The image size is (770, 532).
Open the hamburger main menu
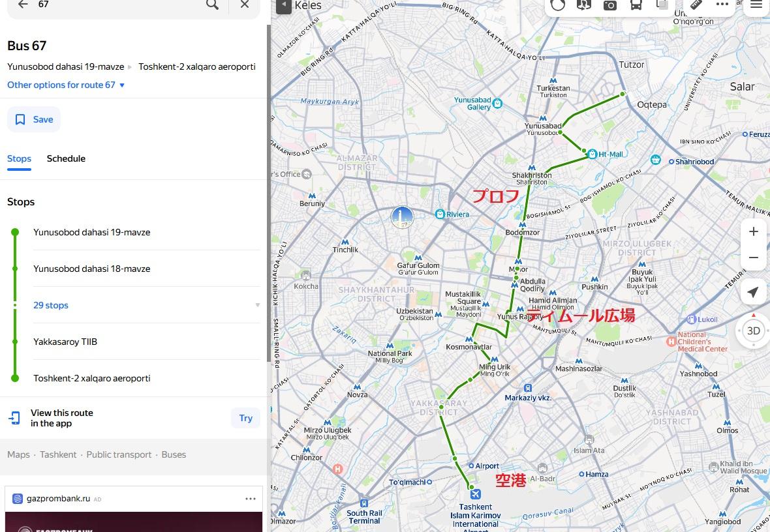(756, 5)
